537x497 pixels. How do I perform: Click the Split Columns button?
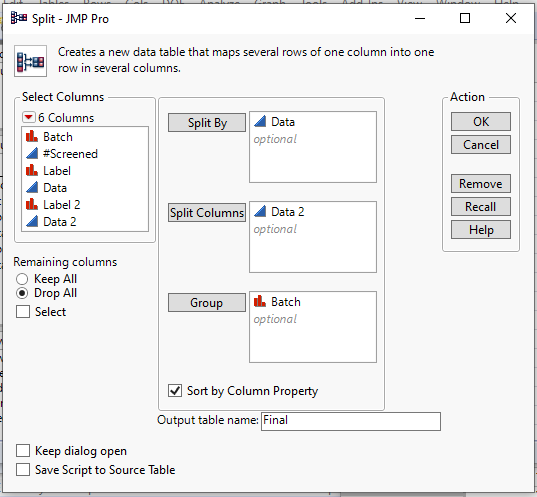point(207,213)
